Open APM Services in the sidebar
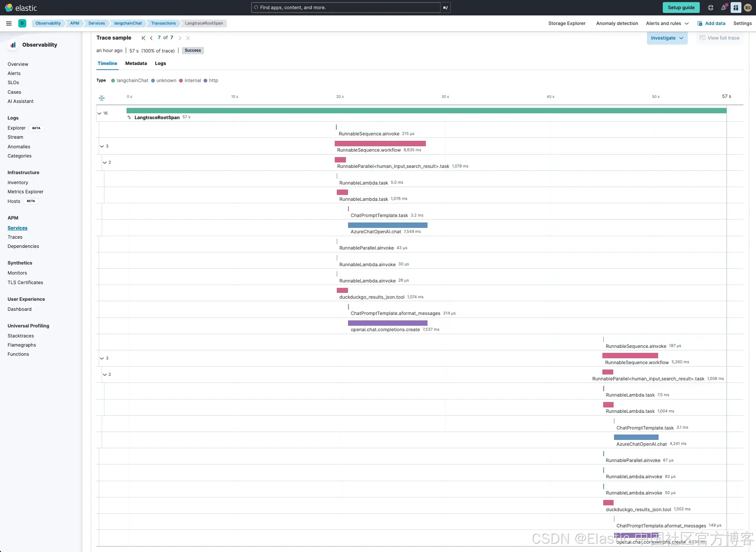Screen dimensions: 756x552 click(x=17, y=228)
